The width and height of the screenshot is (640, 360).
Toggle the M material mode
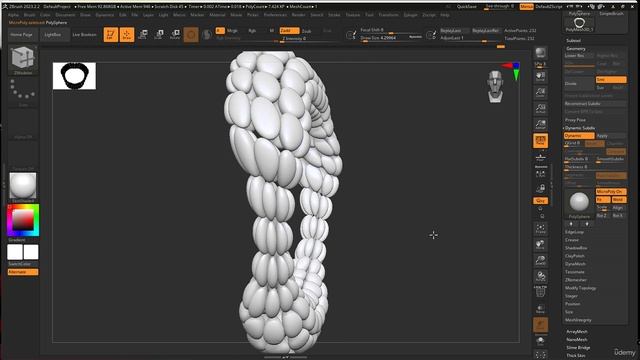click(271, 31)
